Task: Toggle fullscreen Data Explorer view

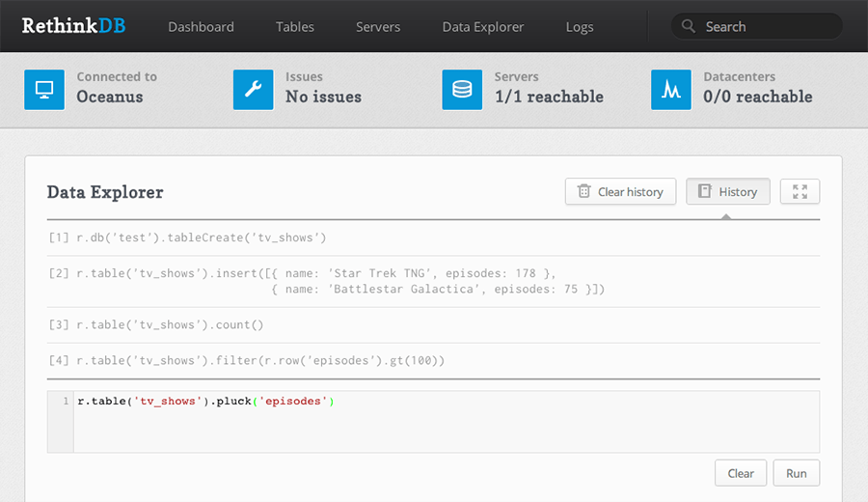Action: tap(800, 191)
